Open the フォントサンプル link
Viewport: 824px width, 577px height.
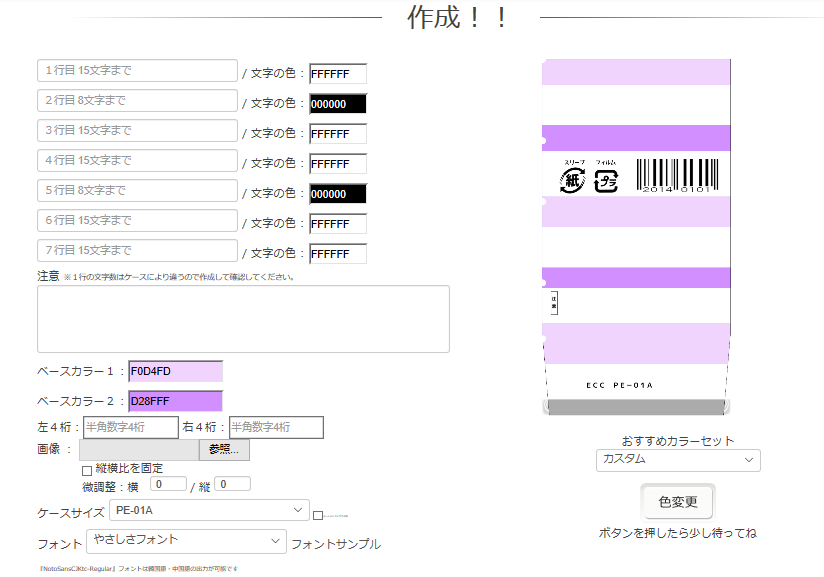click(336, 544)
